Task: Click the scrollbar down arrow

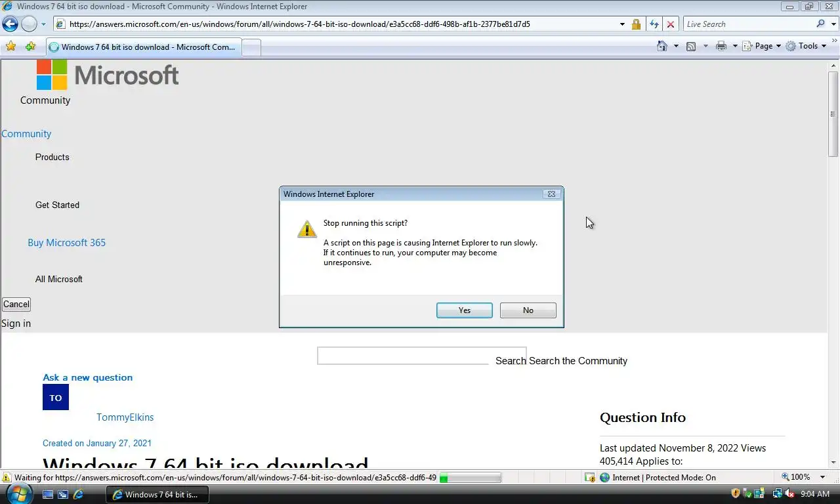Action: click(x=833, y=463)
